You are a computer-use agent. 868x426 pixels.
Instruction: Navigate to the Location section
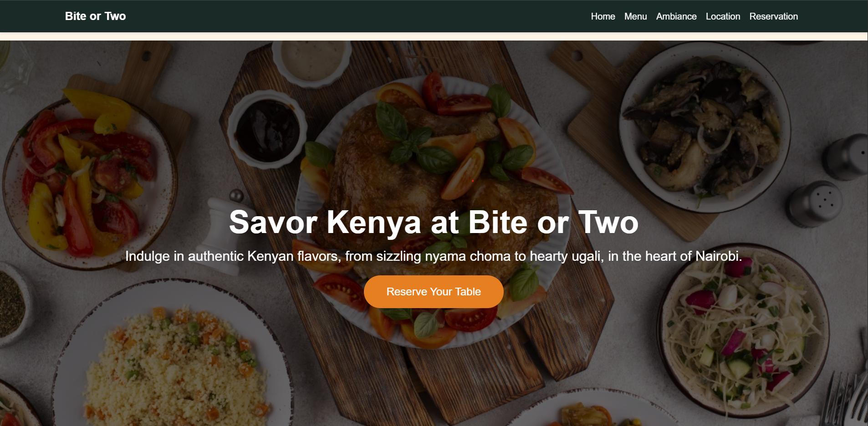coord(723,16)
